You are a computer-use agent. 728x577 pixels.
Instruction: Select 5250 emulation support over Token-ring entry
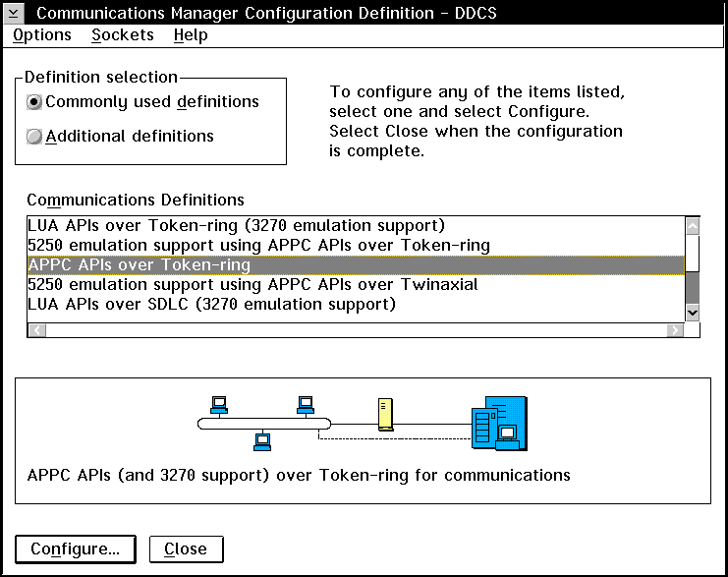[356, 246]
